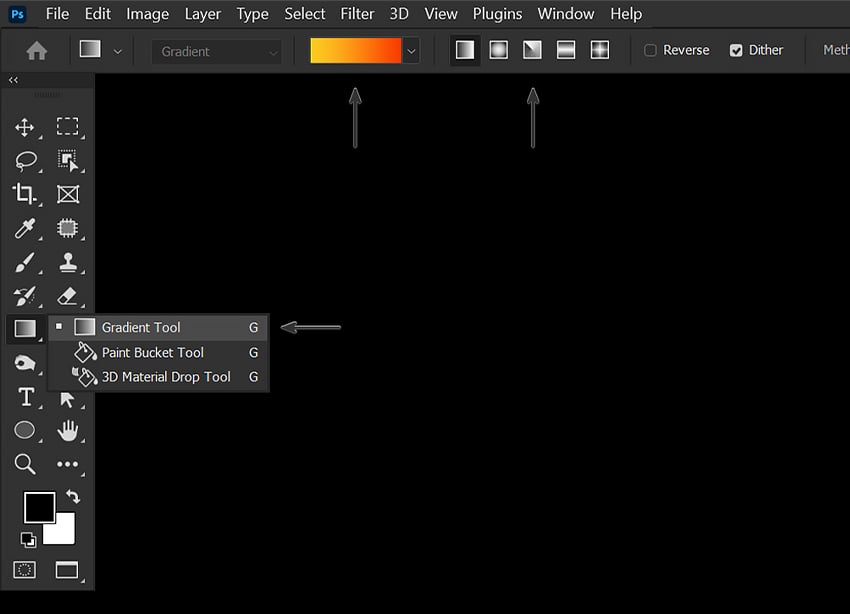Select the Zoom tool
This screenshot has height=614, width=850.
(26, 464)
